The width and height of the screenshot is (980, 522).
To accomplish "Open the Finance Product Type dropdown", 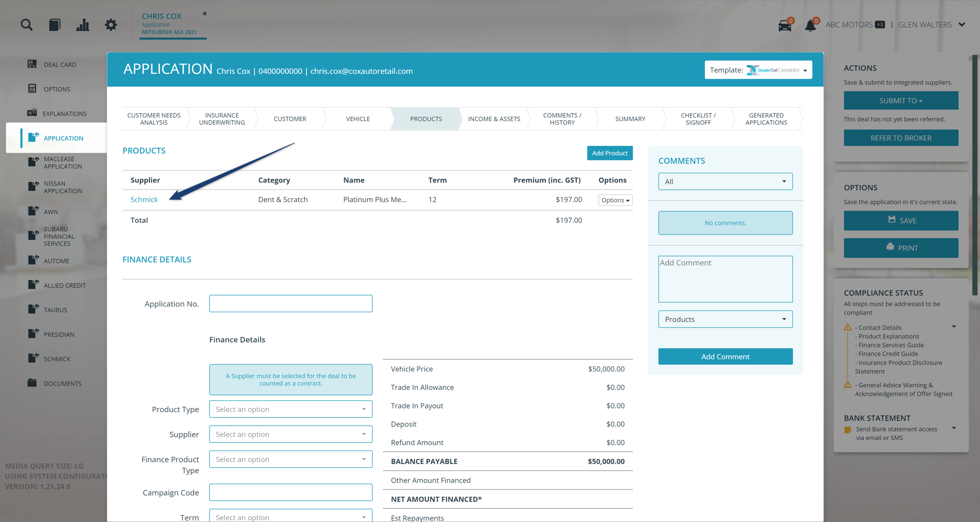I will click(x=291, y=459).
